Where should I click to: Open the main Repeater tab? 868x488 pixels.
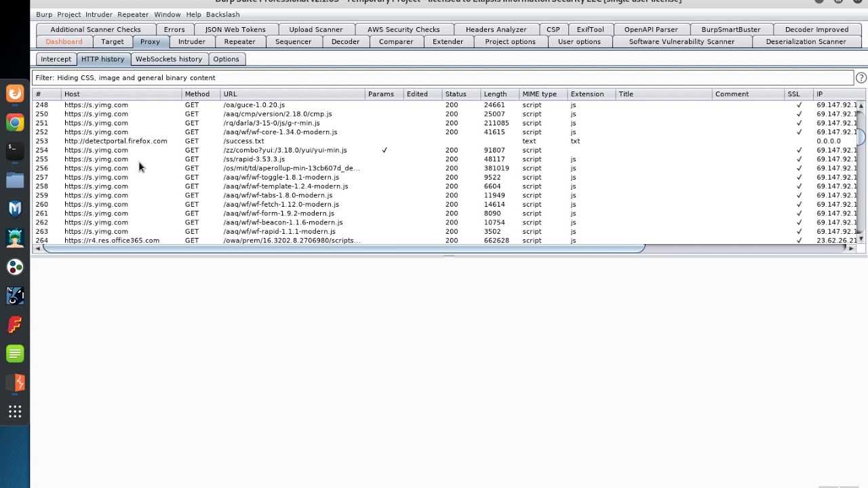[240, 41]
